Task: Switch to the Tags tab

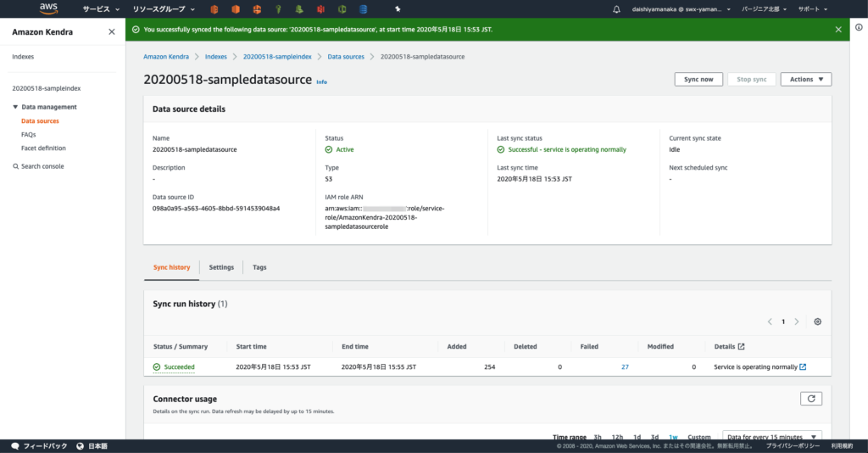Action: point(259,267)
